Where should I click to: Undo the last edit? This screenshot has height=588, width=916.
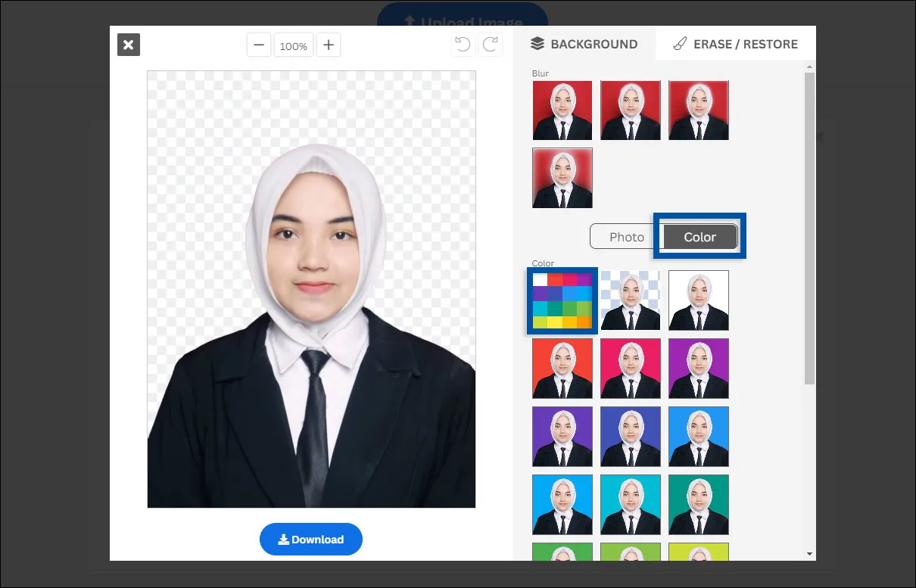(463, 44)
